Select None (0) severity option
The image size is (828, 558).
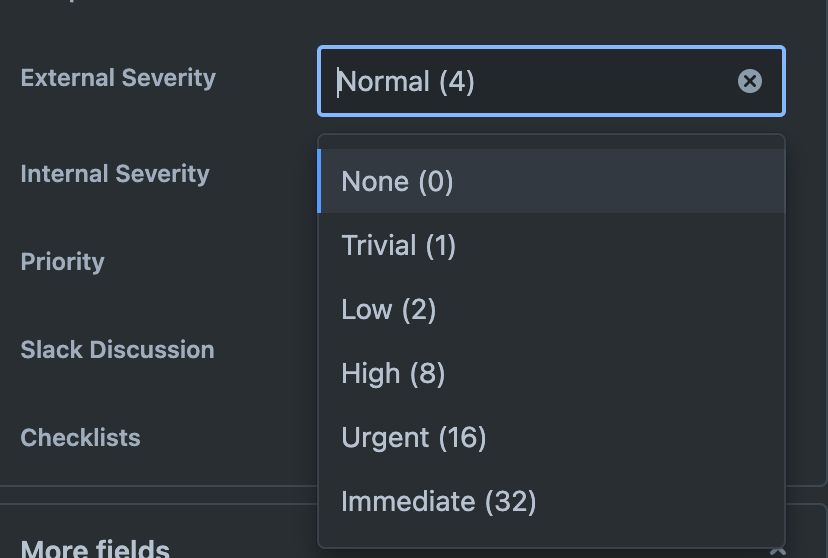pyautogui.click(x=397, y=182)
